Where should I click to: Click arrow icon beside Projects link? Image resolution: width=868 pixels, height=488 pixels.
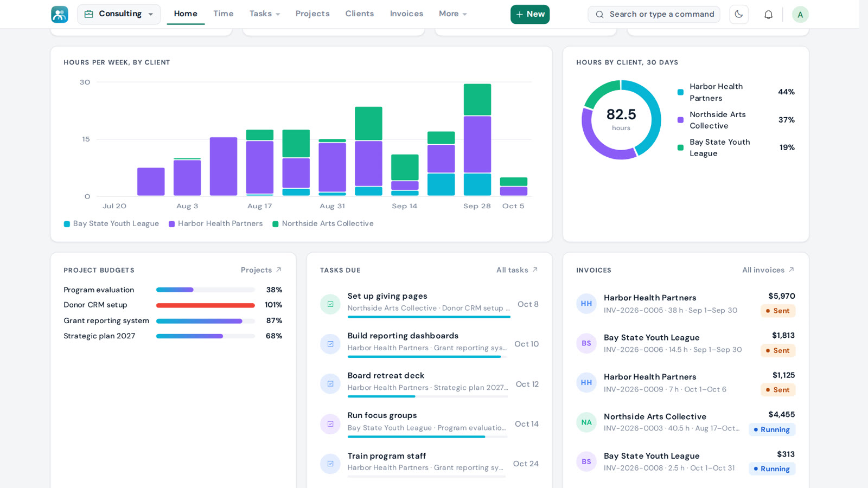click(x=279, y=269)
